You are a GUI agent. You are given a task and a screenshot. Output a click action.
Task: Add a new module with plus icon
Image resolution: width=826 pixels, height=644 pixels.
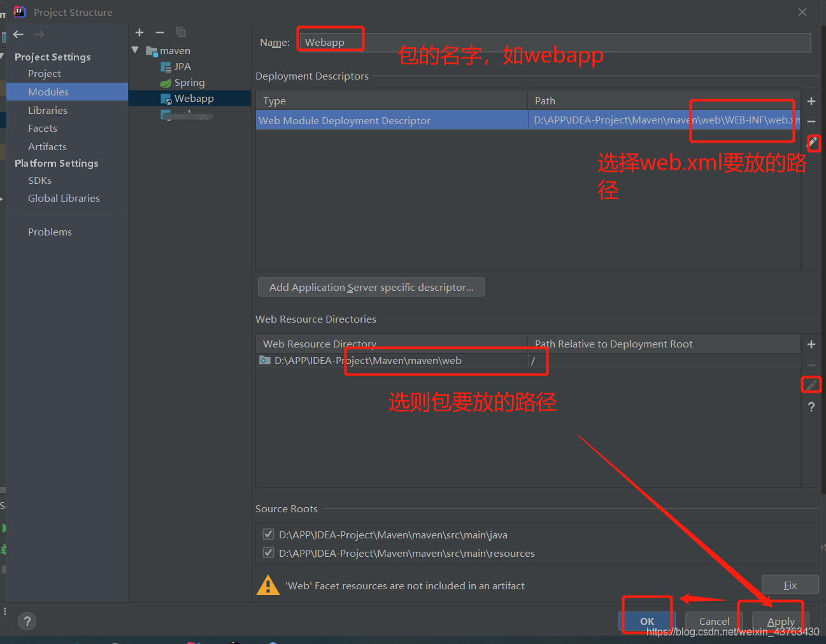[139, 32]
